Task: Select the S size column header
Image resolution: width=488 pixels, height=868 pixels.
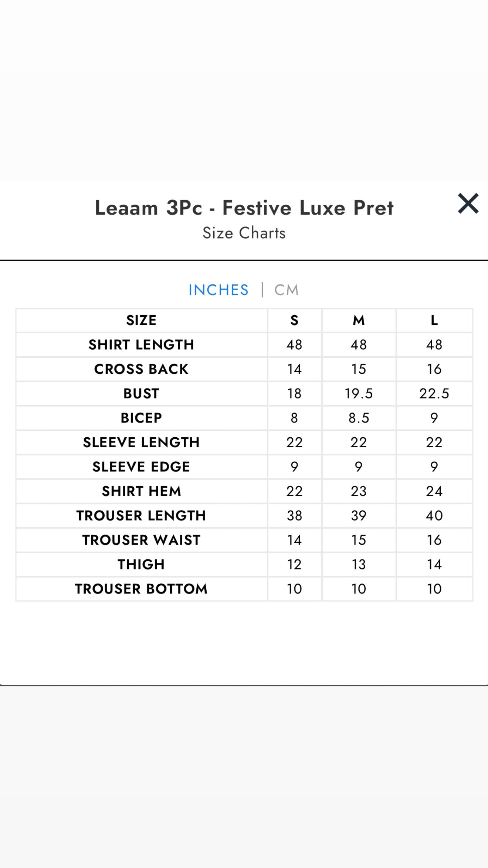Action: coord(294,320)
